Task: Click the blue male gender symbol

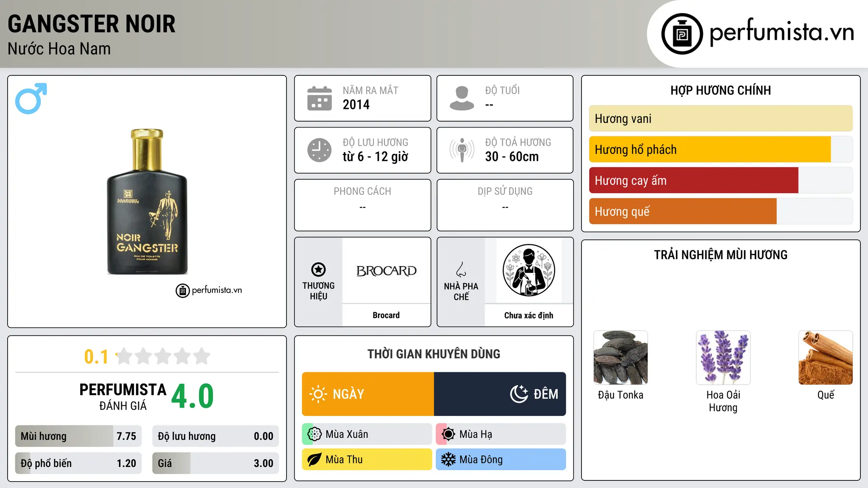Action: pyautogui.click(x=31, y=98)
